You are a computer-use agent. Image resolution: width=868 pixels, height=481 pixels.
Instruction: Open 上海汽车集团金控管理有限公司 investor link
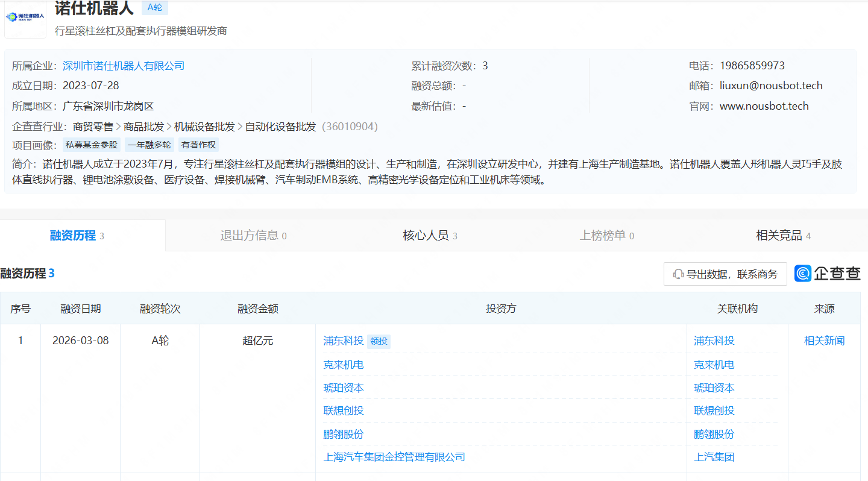click(394, 457)
